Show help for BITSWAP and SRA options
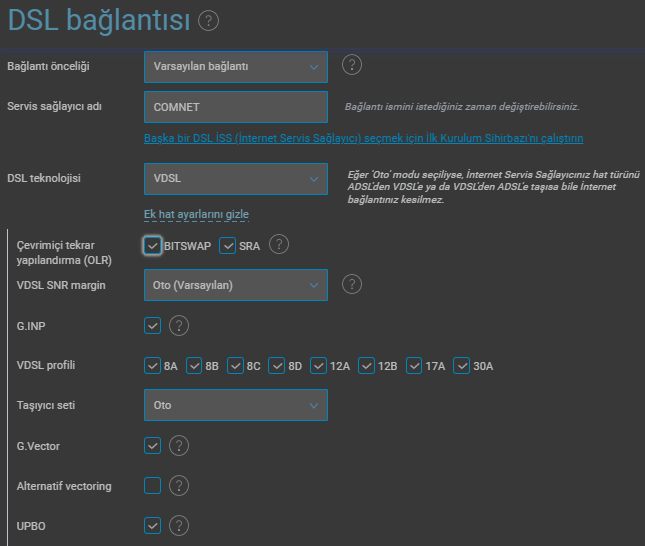The width and height of the screenshot is (645, 546). point(279,245)
